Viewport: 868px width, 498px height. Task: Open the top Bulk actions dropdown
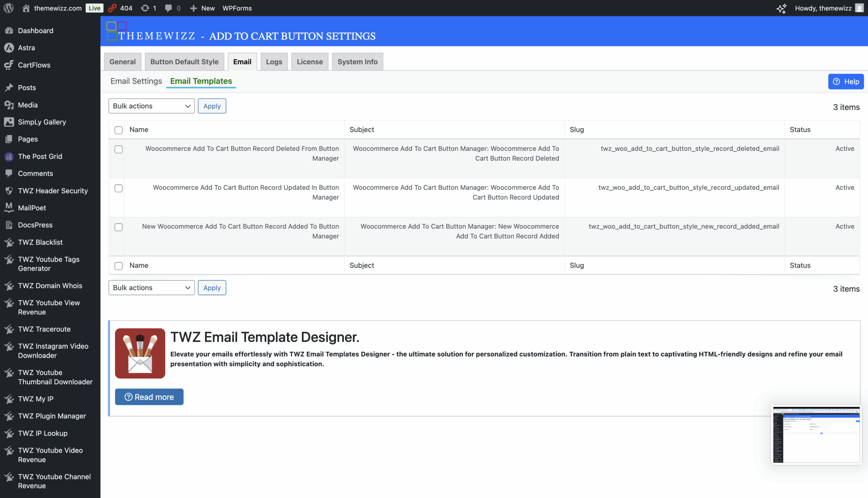coord(151,106)
